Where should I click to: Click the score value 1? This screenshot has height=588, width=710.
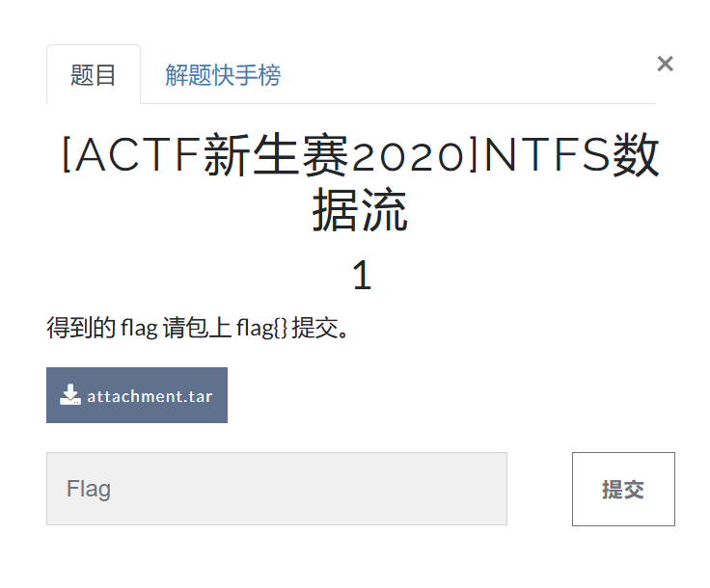point(362,275)
